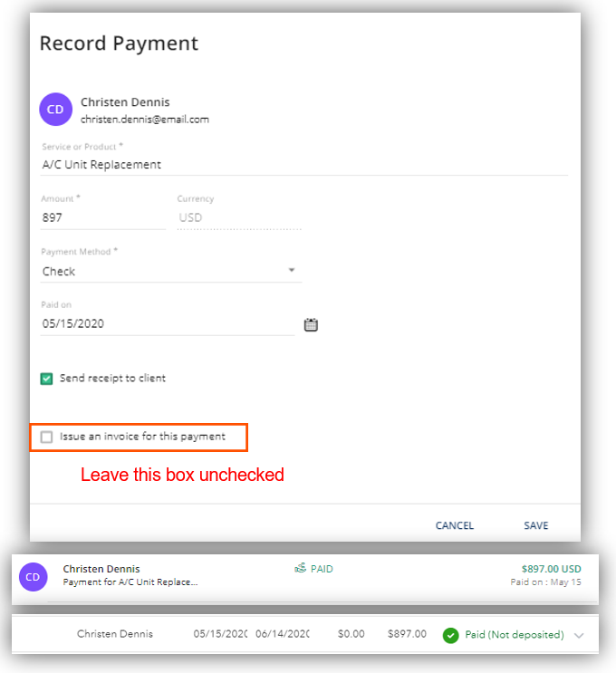
Task: Click the Amount field showing 897
Action: [x=103, y=217]
